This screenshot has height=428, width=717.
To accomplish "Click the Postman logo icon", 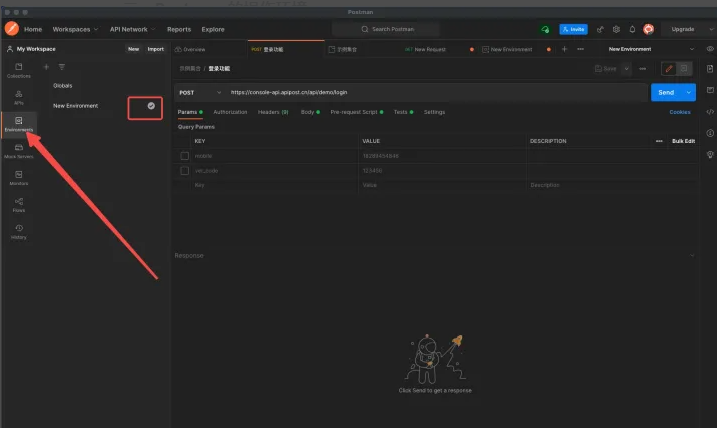I will tap(12, 29).
